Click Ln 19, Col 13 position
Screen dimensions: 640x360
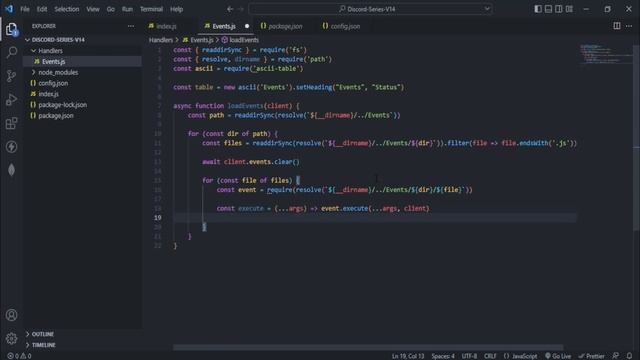click(408, 356)
